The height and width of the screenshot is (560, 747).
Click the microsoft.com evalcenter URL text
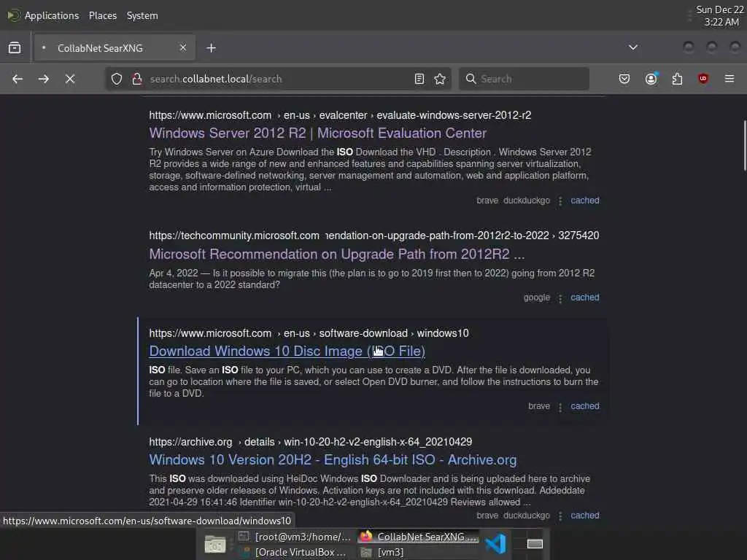point(340,116)
